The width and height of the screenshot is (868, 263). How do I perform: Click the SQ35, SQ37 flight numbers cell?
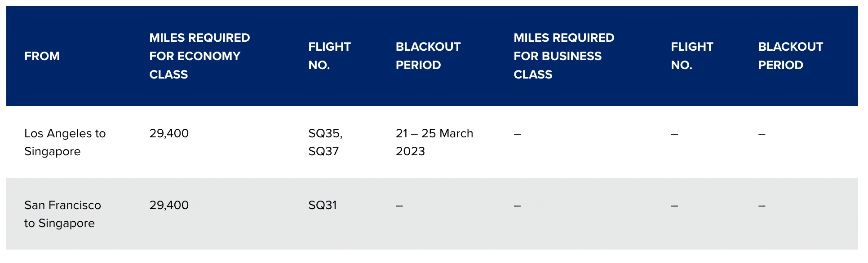[325, 142]
